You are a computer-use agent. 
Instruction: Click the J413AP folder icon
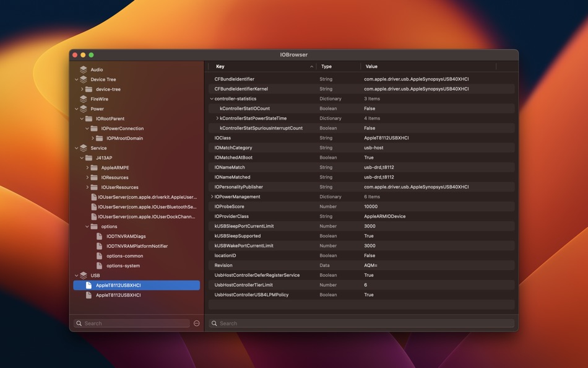(89, 158)
